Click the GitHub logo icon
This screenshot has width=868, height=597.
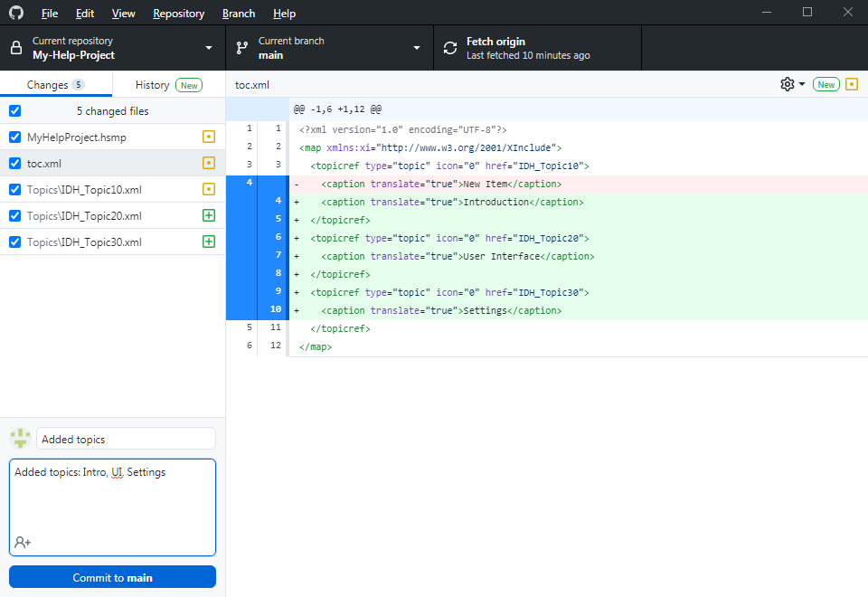16,13
